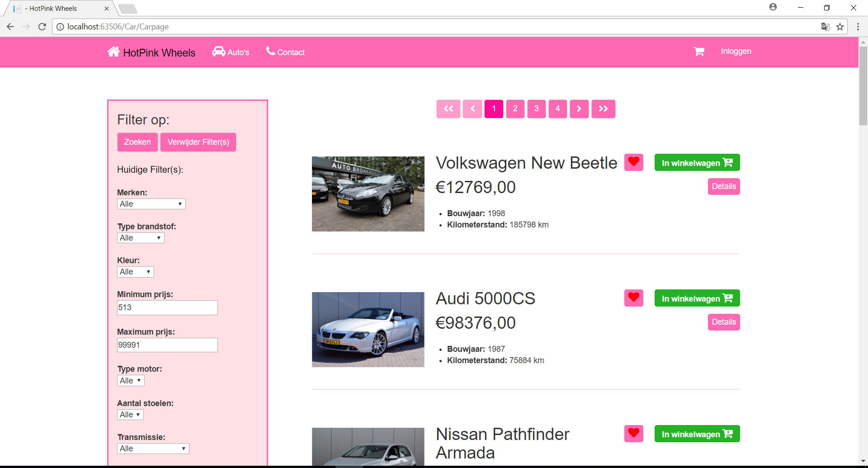Open the Chrome profile icon
Viewport: 868px width, 468px height.
(773, 7)
